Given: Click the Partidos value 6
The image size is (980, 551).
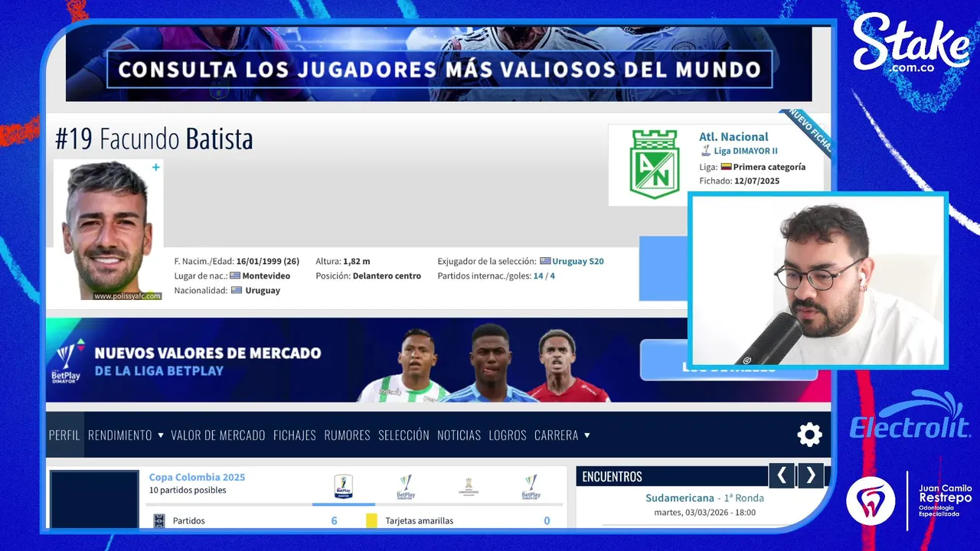Looking at the screenshot, I should (334, 520).
